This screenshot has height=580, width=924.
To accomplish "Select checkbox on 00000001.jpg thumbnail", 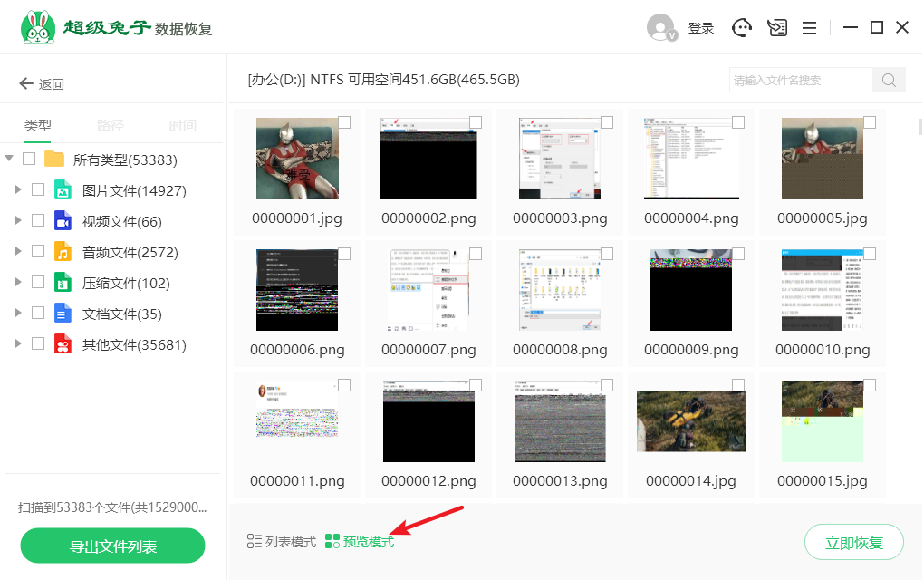I will pos(344,122).
